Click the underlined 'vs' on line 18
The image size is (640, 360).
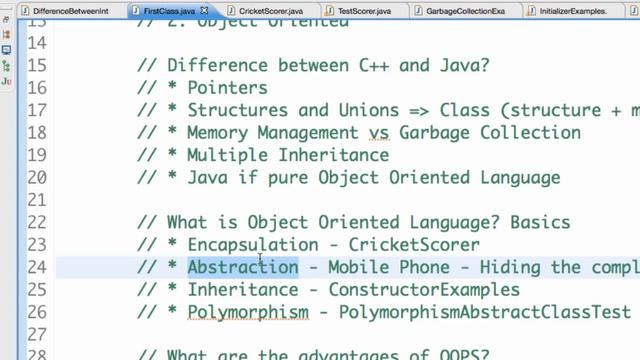point(379,133)
